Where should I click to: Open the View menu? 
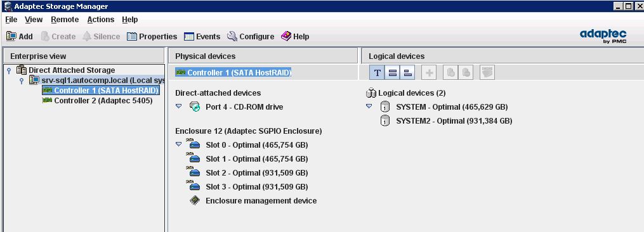coord(34,20)
